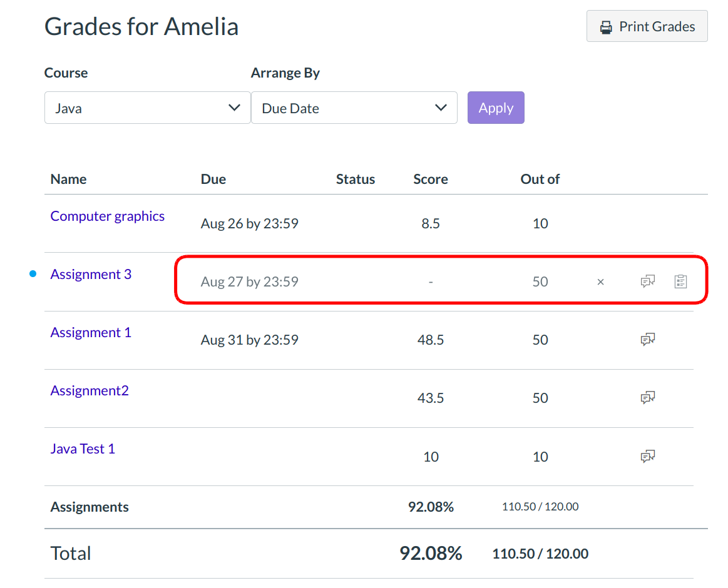728x588 pixels.
Task: Click the printer icon in Print Grades
Action: (x=606, y=27)
